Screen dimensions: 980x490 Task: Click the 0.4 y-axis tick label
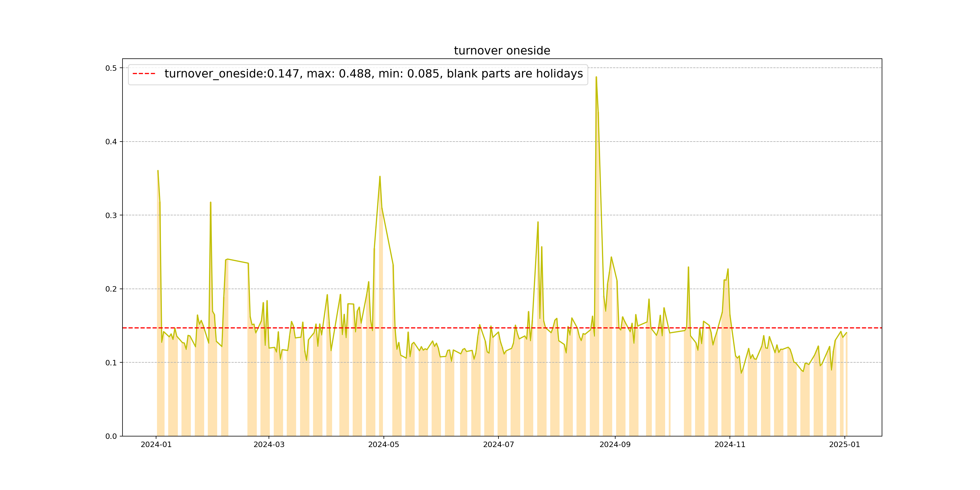point(111,142)
